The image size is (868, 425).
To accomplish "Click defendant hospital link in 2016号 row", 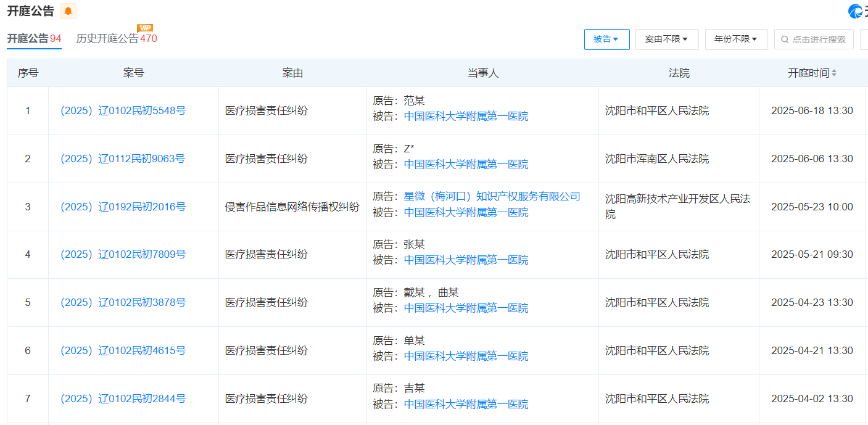I will click(466, 213).
